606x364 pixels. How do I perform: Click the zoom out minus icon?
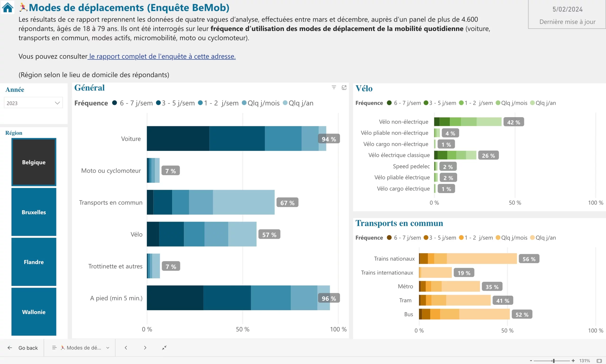(x=531, y=360)
